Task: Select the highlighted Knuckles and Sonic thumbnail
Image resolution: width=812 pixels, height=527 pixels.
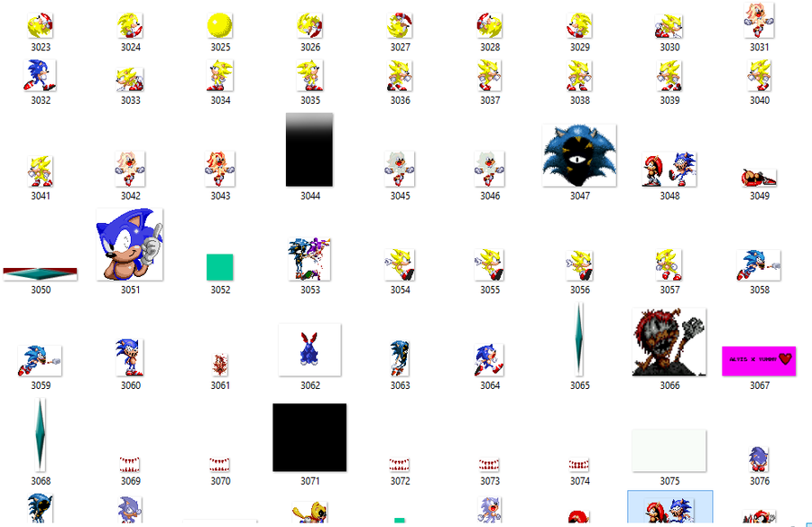Action: pyautogui.click(x=669, y=508)
